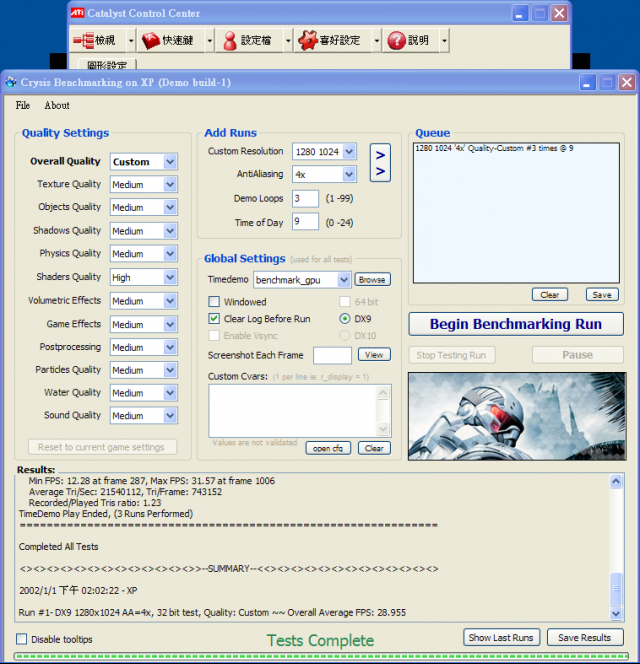Click the 說明 help icon in Catalyst Control Center
The width and height of the screenshot is (640, 664).
coord(396,41)
